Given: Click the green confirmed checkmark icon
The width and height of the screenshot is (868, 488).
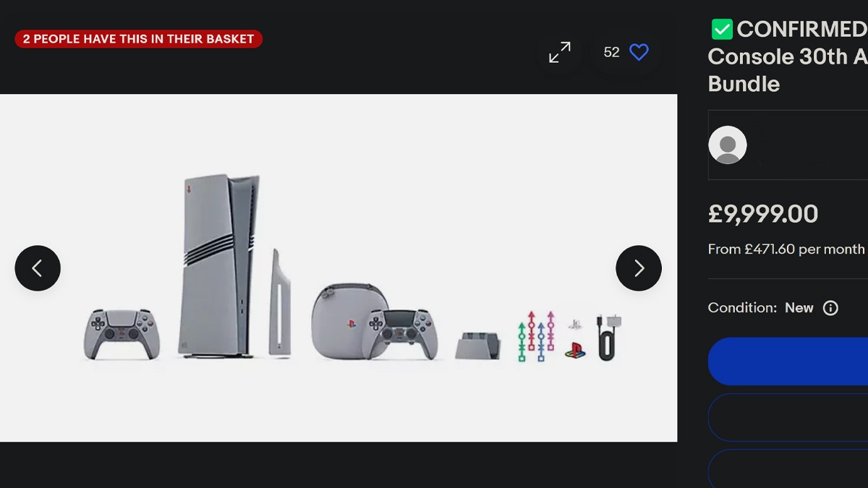Looking at the screenshot, I should point(722,30).
